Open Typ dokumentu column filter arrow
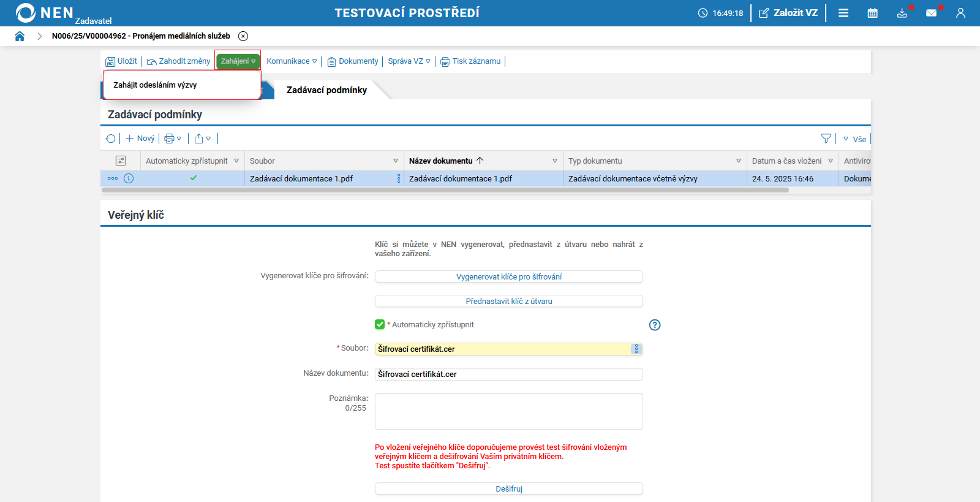 pyautogui.click(x=739, y=161)
